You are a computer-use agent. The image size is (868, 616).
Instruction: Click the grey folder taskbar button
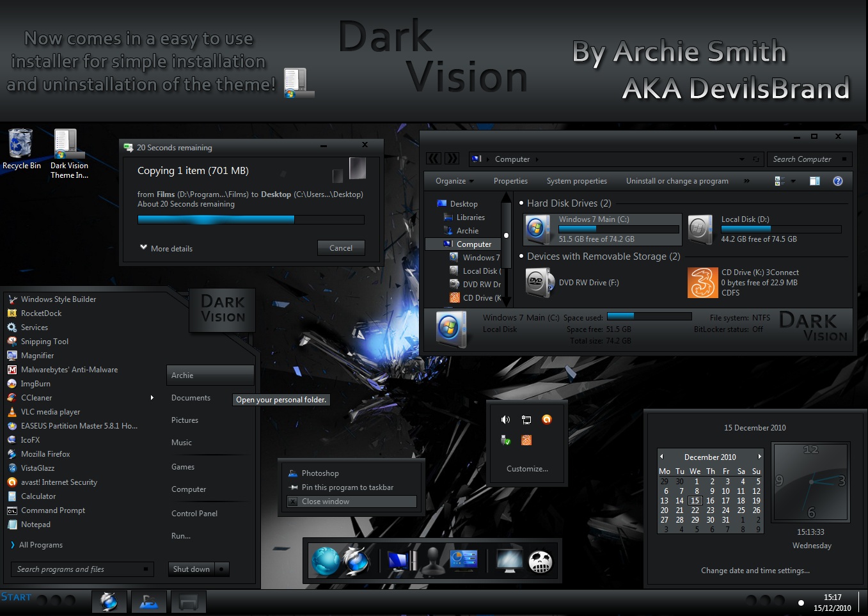[189, 602]
